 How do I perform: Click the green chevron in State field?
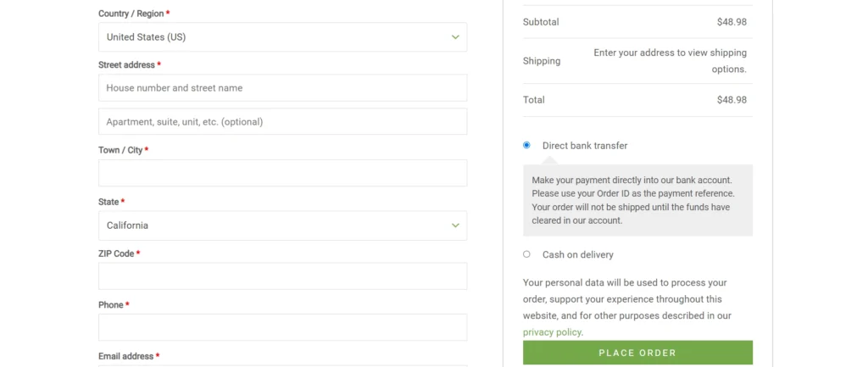coord(455,225)
